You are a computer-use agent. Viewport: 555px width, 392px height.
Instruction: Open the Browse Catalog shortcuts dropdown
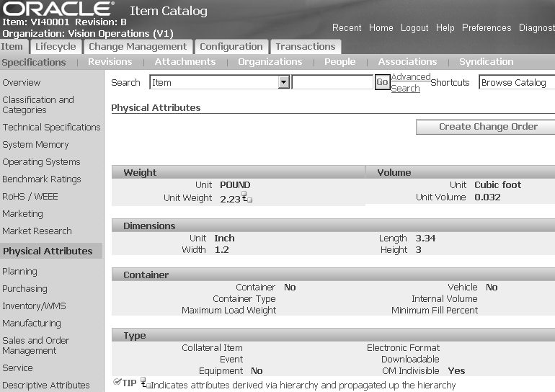click(517, 82)
